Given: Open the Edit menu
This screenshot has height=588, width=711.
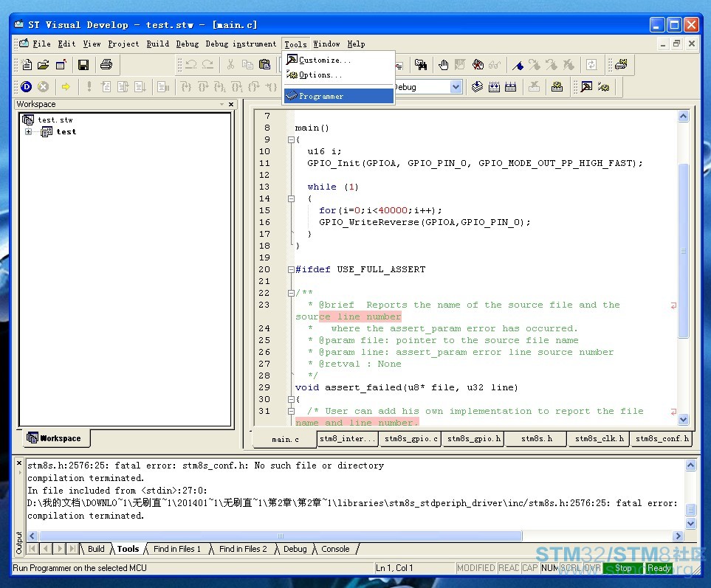Looking at the screenshot, I should point(66,44).
